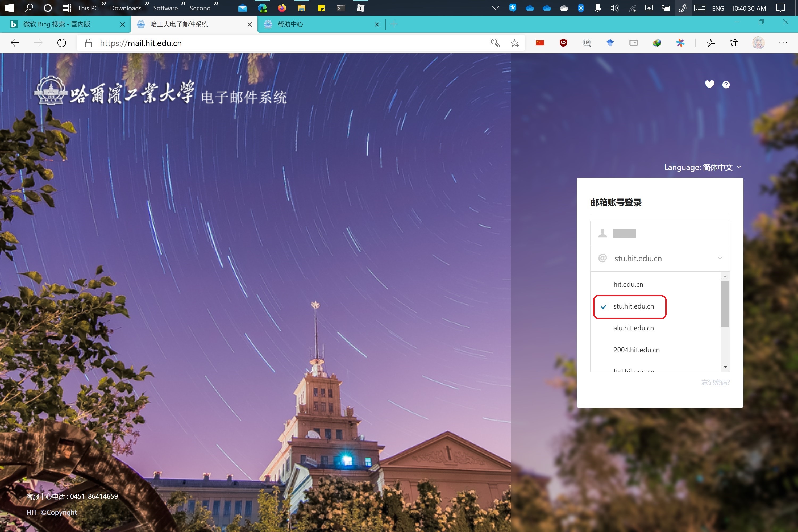Choose hit.edu.cn domain option
This screenshot has height=532, width=798.
click(x=655, y=284)
